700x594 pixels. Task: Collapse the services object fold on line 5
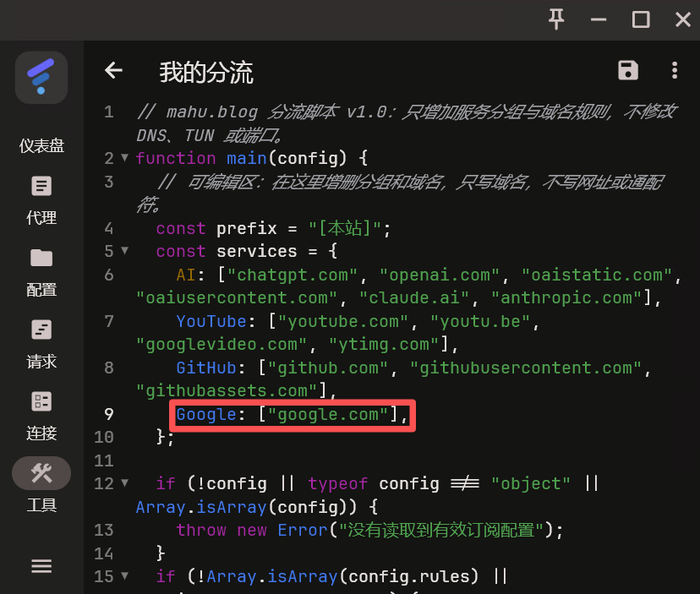(x=125, y=250)
